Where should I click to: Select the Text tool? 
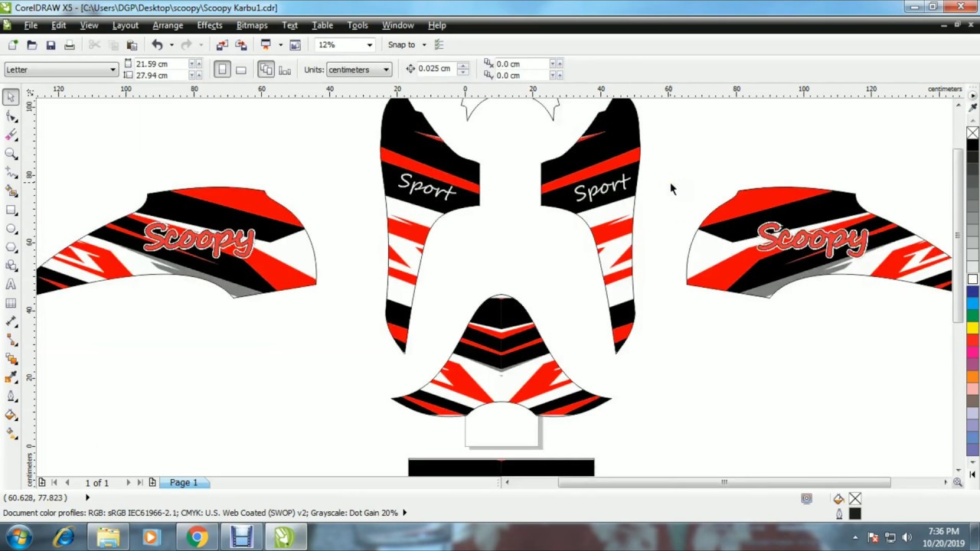tap(11, 285)
